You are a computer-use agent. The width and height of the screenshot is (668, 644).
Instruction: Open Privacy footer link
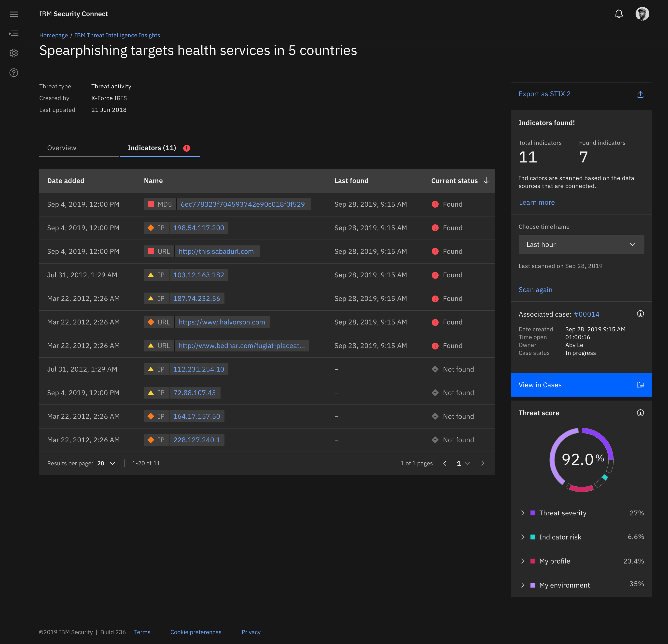click(251, 632)
